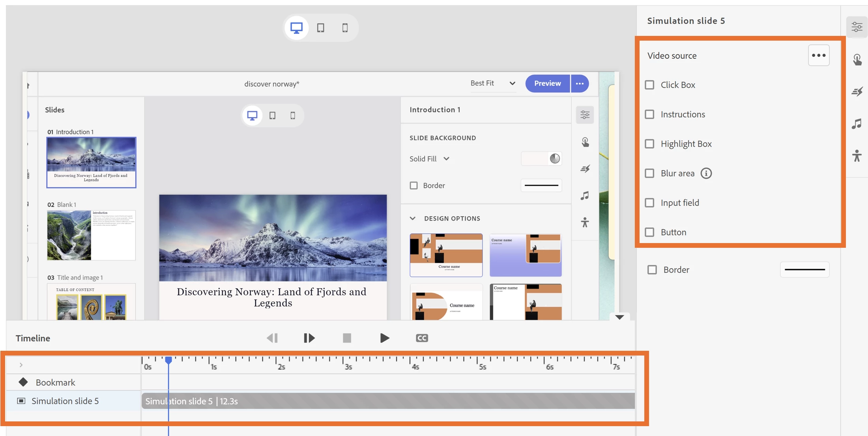Collapse the Design Options section
Screen dimensions: 868x436
(413, 218)
